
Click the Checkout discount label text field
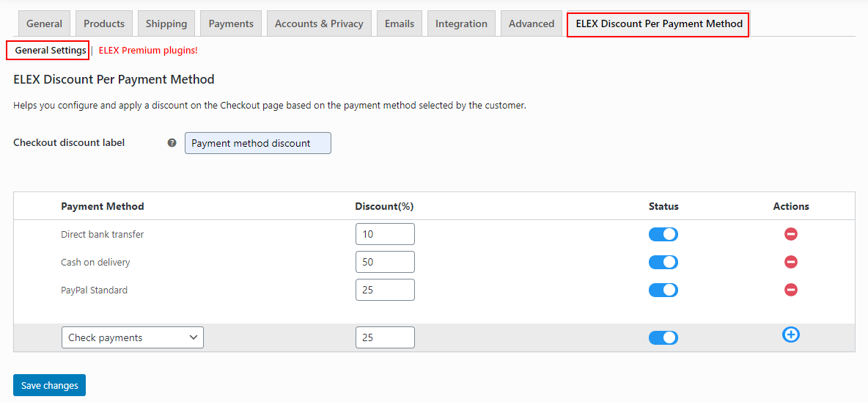(x=257, y=143)
